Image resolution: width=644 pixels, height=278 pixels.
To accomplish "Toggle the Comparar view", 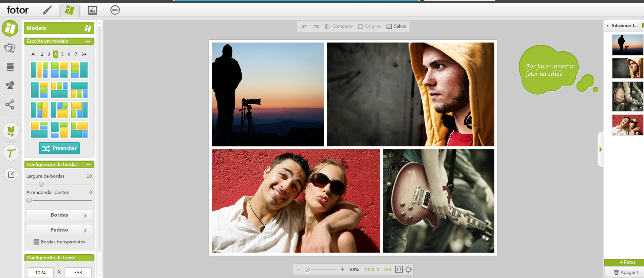I will [339, 26].
